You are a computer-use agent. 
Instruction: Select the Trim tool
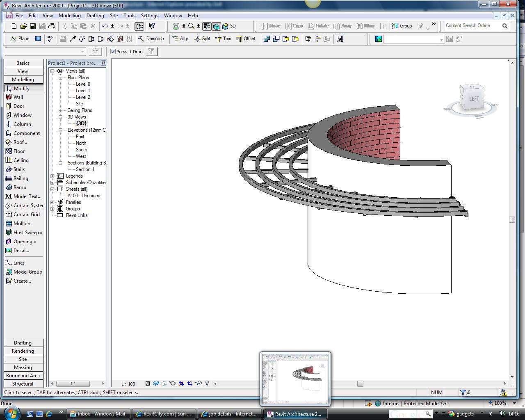224,39
